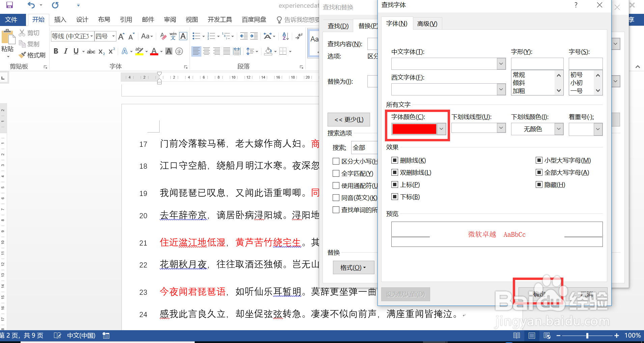Click the red font color A icon
The height and width of the screenshot is (343, 644).
(x=154, y=51)
